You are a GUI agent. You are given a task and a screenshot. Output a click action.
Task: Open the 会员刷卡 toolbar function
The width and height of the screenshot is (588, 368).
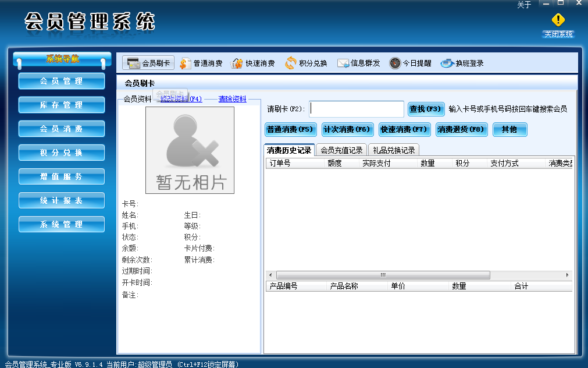[x=149, y=62]
